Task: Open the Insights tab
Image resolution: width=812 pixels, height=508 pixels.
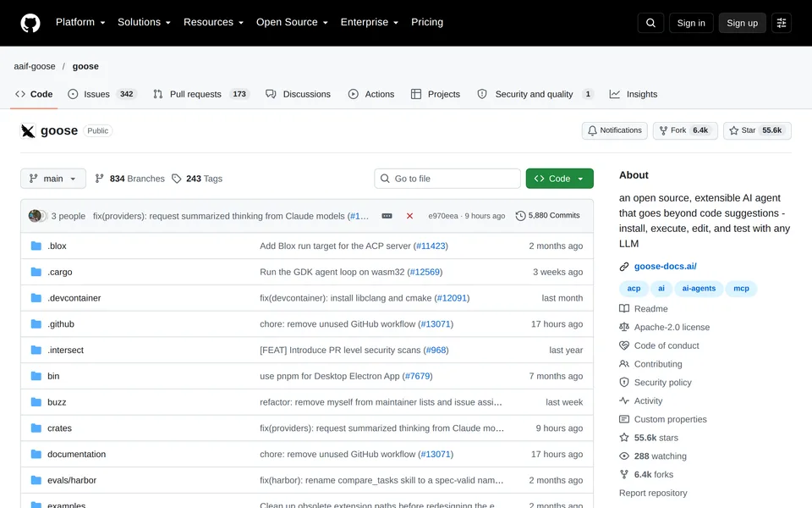Action: coord(634,94)
